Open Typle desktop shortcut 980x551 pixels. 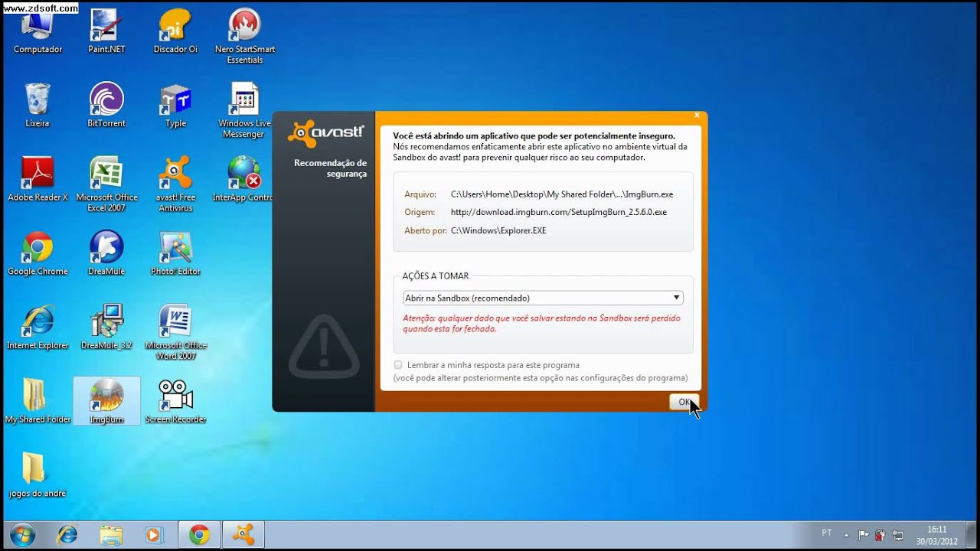click(x=175, y=106)
